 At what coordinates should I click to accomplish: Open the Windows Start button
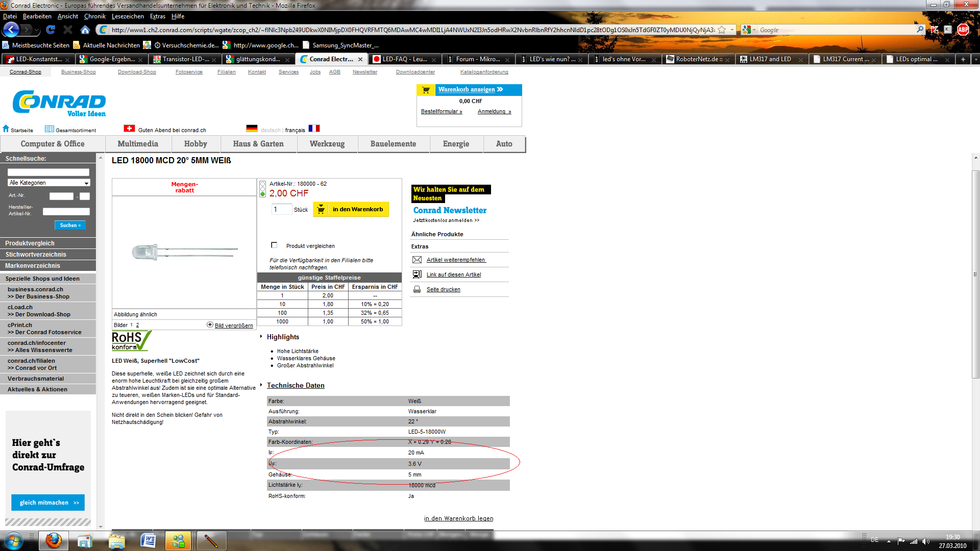pos(14,541)
